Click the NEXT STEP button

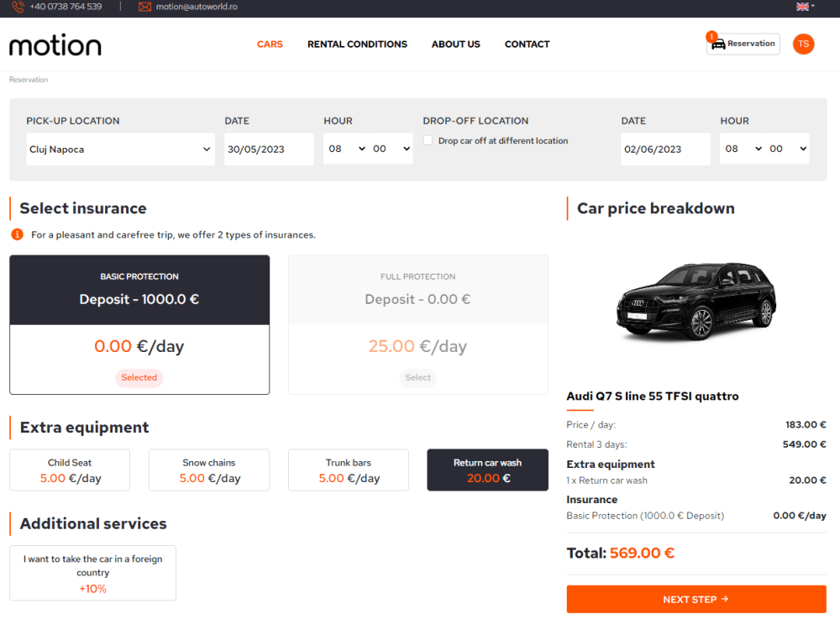(x=696, y=599)
